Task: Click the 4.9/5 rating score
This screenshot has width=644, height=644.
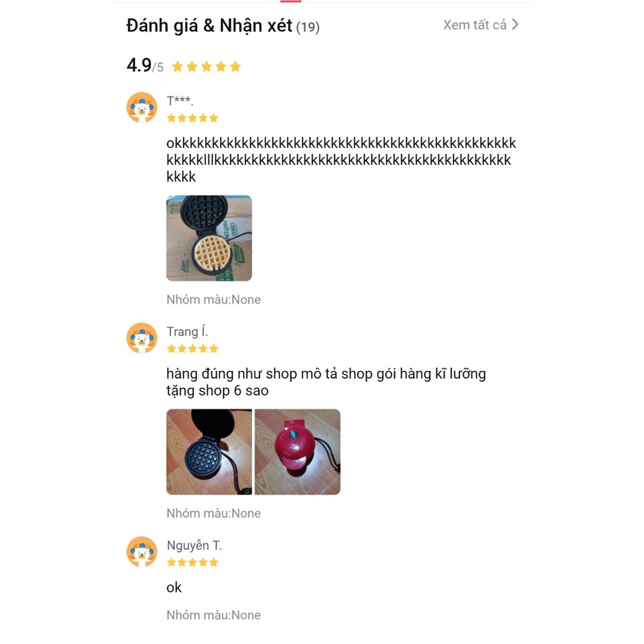Action: coord(145,65)
